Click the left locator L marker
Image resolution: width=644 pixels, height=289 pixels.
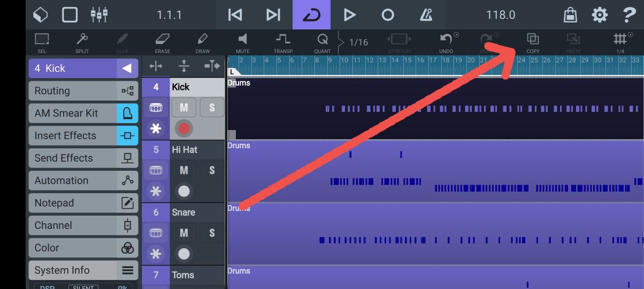pyautogui.click(x=234, y=72)
